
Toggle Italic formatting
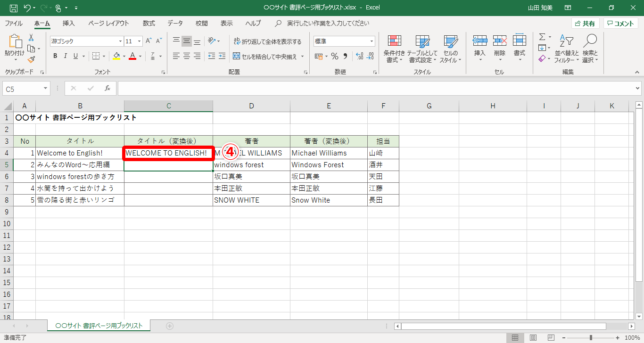(66, 56)
